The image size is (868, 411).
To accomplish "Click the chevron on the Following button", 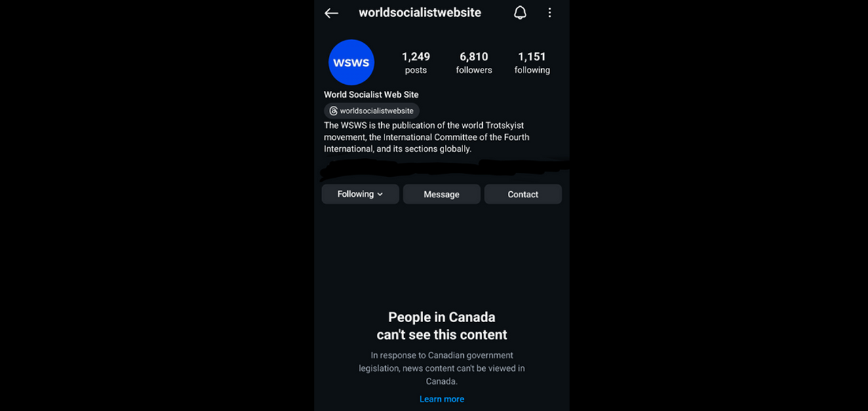I will coord(380,195).
